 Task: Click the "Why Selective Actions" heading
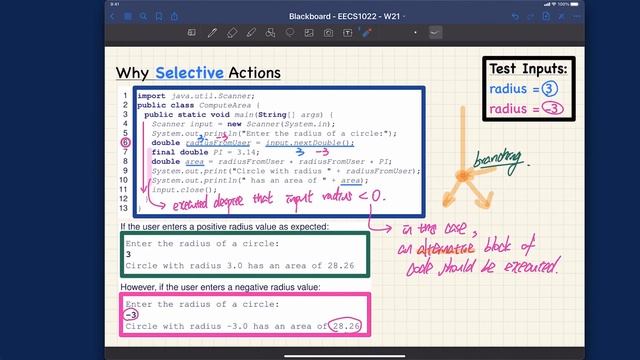pos(198,73)
